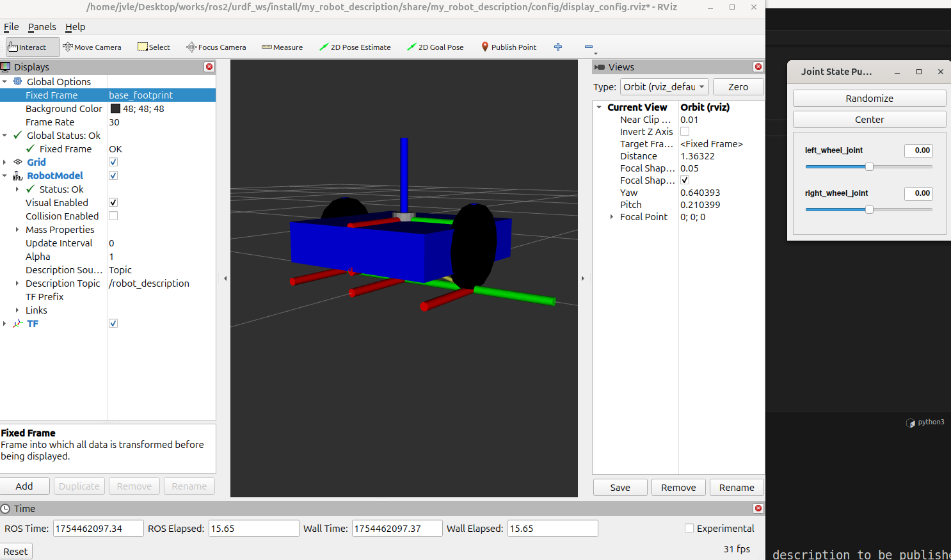This screenshot has height=560, width=951.
Task: Disable the Grid display checkbox
Action: click(113, 163)
